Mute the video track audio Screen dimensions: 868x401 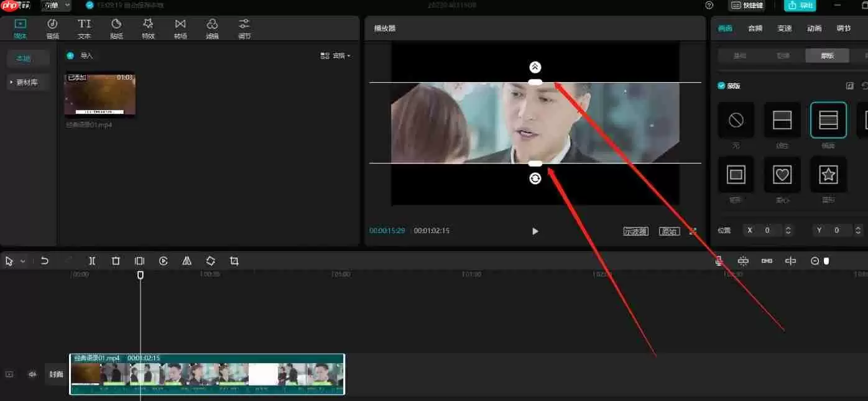[x=32, y=374]
